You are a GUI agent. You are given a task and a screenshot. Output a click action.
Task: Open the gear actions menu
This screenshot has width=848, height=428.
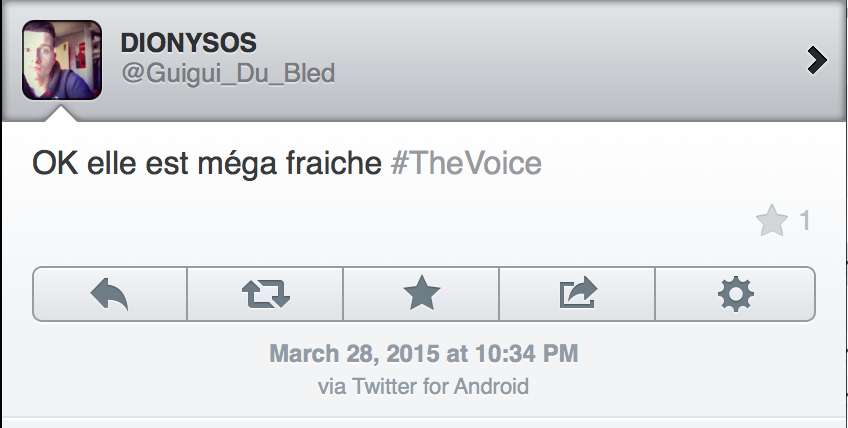pos(735,294)
